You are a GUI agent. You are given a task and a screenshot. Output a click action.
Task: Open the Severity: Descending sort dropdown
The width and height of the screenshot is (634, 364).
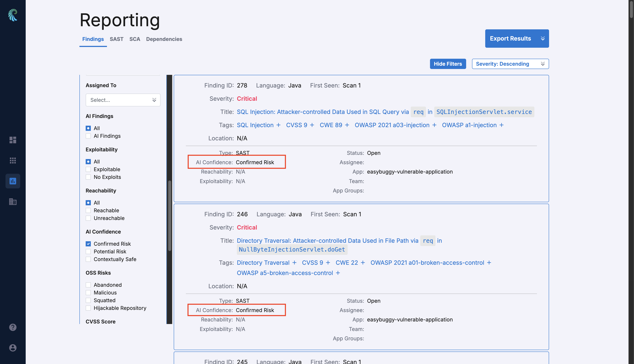(x=510, y=64)
